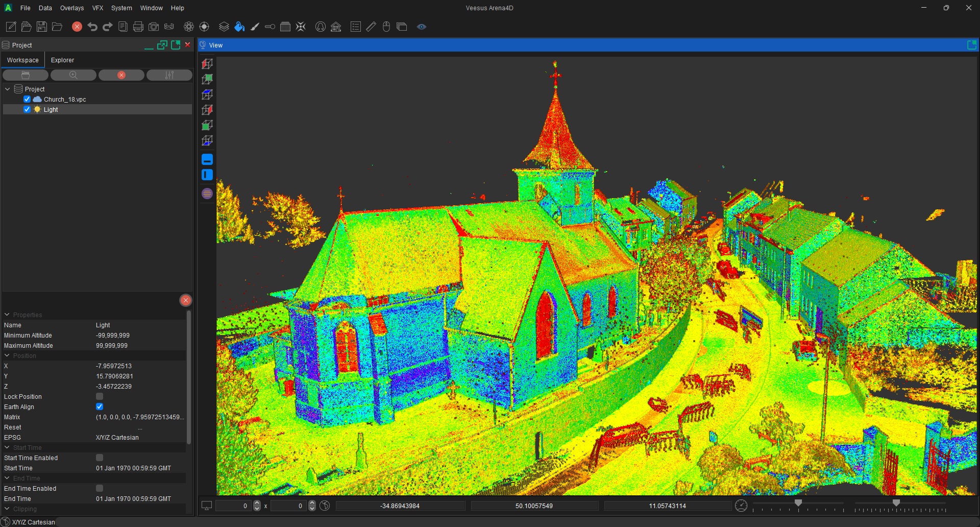This screenshot has width=980, height=527.
Task: Select the front-face view cube icon
Action: point(207,125)
